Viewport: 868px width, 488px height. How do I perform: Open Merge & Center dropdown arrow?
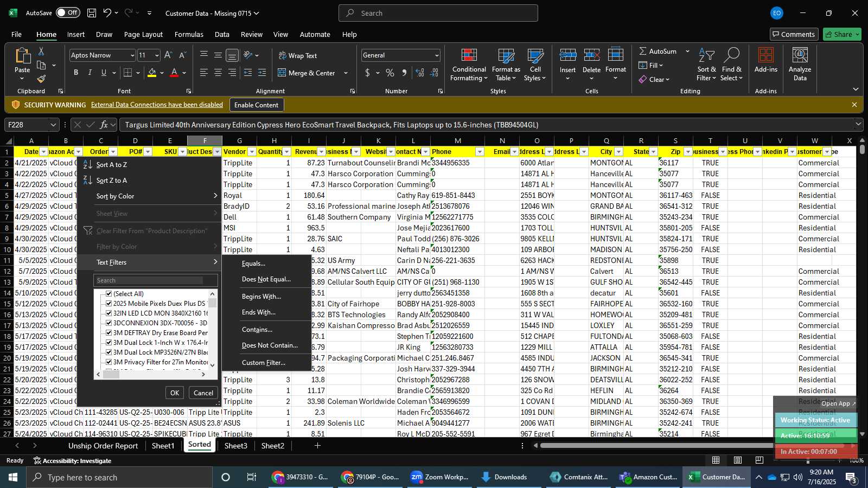pyautogui.click(x=346, y=73)
